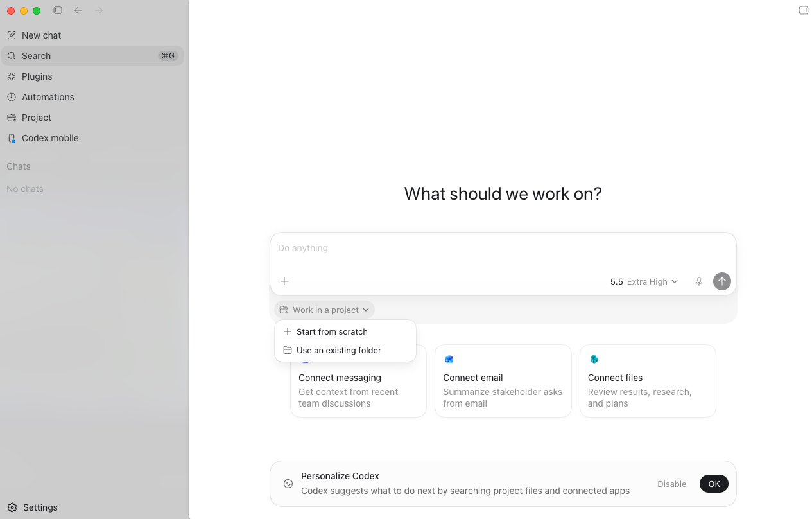Image resolution: width=812 pixels, height=519 pixels.
Task: Go back with the left arrow
Action: tap(78, 10)
